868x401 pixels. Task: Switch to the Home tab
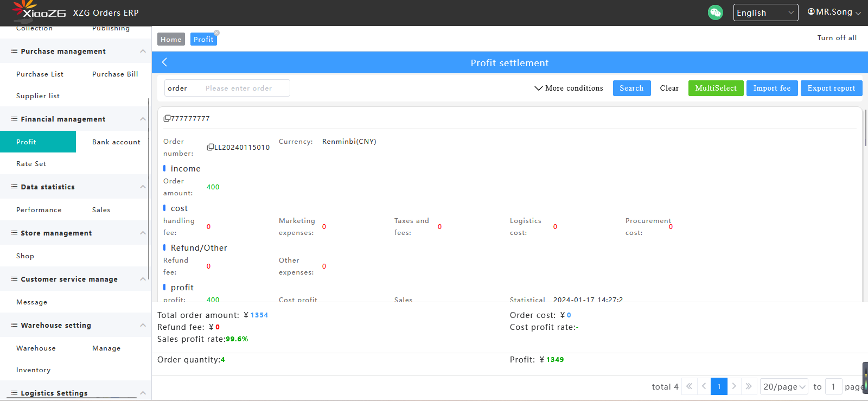(171, 39)
